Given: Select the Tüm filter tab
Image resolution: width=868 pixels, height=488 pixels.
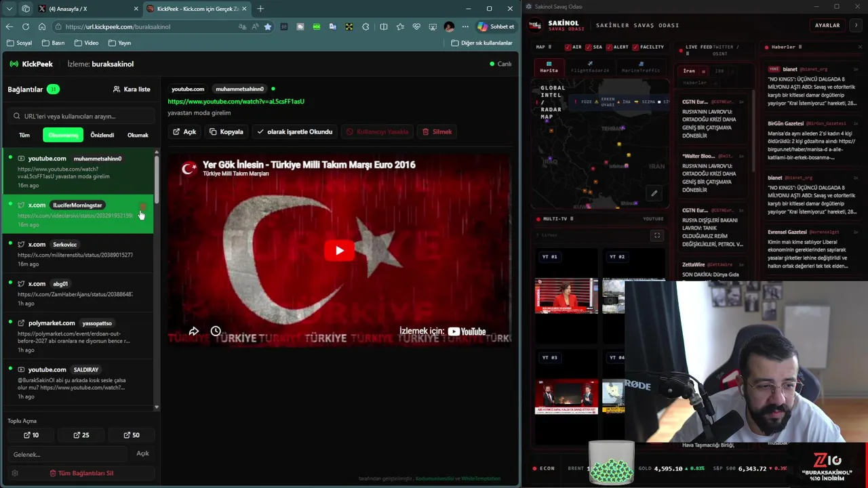Looking at the screenshot, I should click(x=24, y=135).
